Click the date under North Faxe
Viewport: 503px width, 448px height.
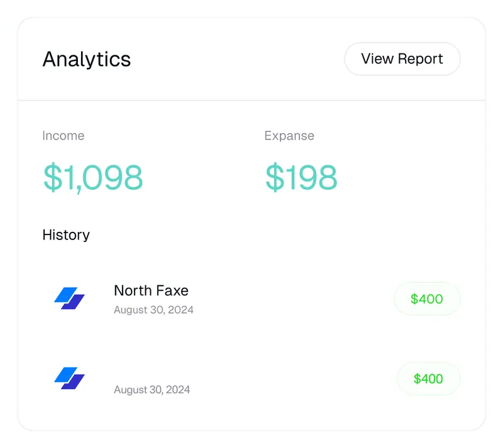[153, 310]
